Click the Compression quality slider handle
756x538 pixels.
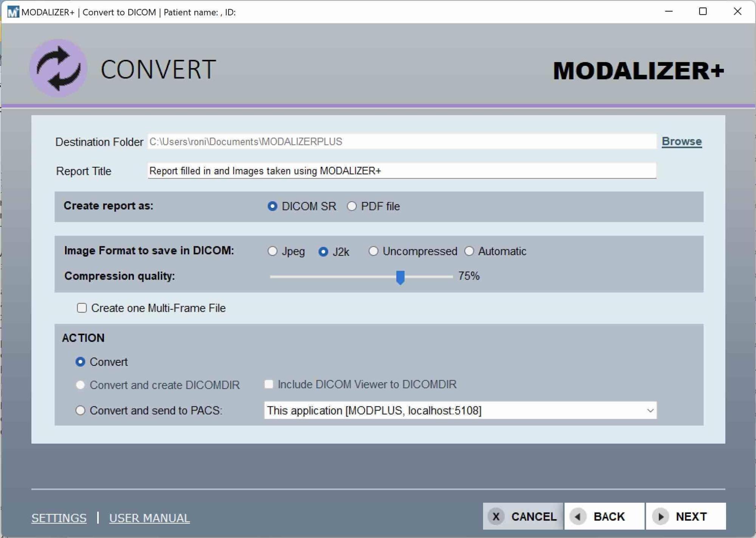pos(400,277)
